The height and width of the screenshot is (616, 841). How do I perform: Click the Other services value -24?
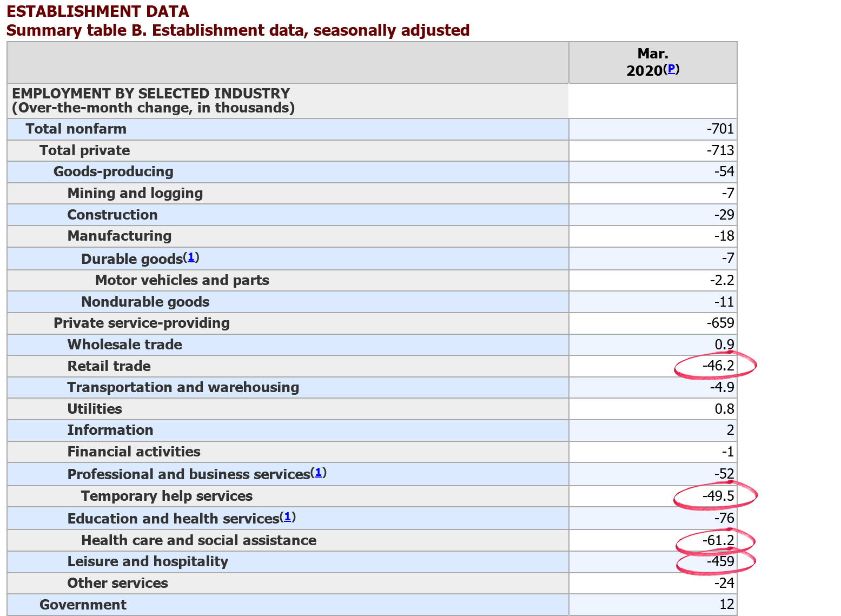(x=724, y=583)
